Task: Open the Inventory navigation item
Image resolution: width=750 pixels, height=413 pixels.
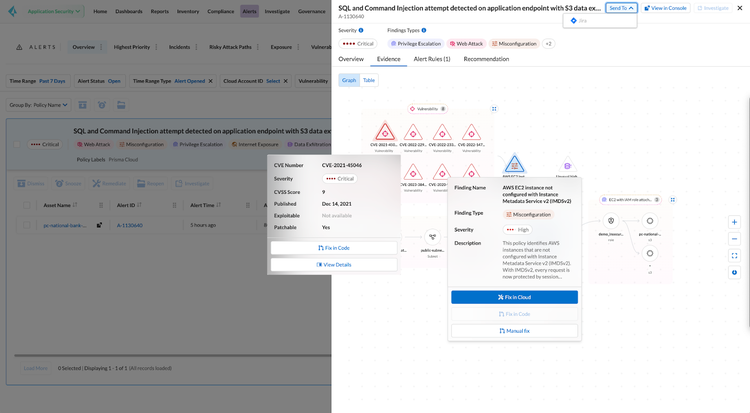Action: (188, 11)
